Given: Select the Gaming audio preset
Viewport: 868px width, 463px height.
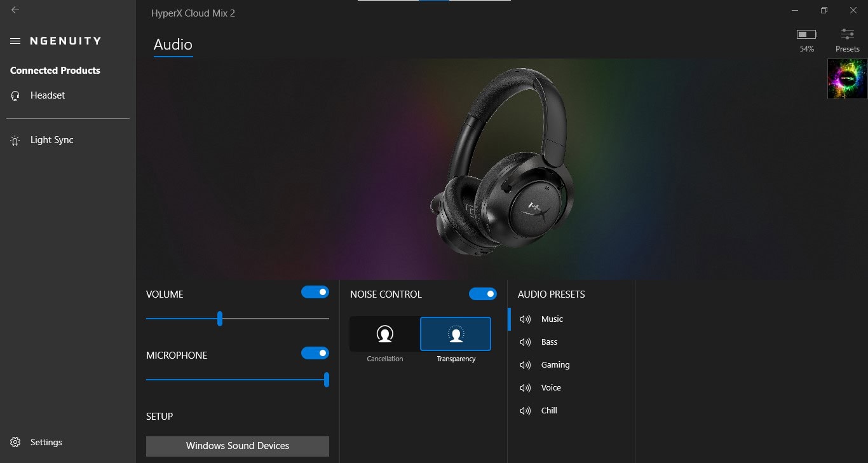Looking at the screenshot, I should 571,365.
